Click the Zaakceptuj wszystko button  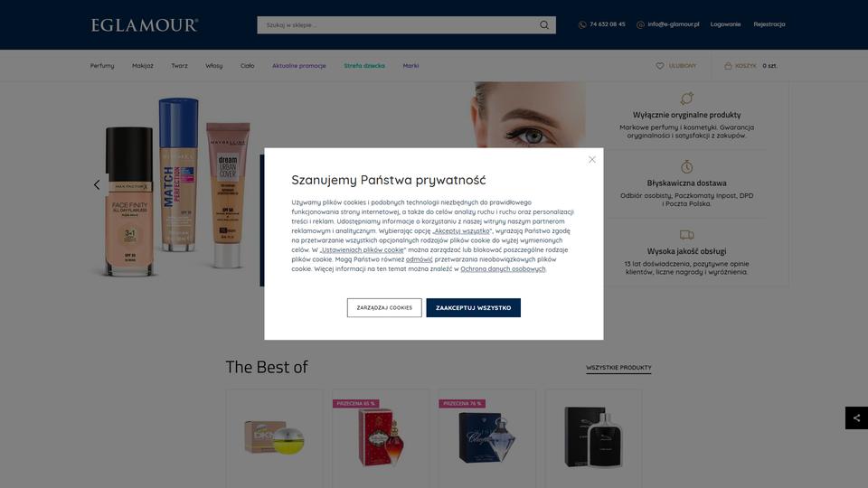click(473, 307)
